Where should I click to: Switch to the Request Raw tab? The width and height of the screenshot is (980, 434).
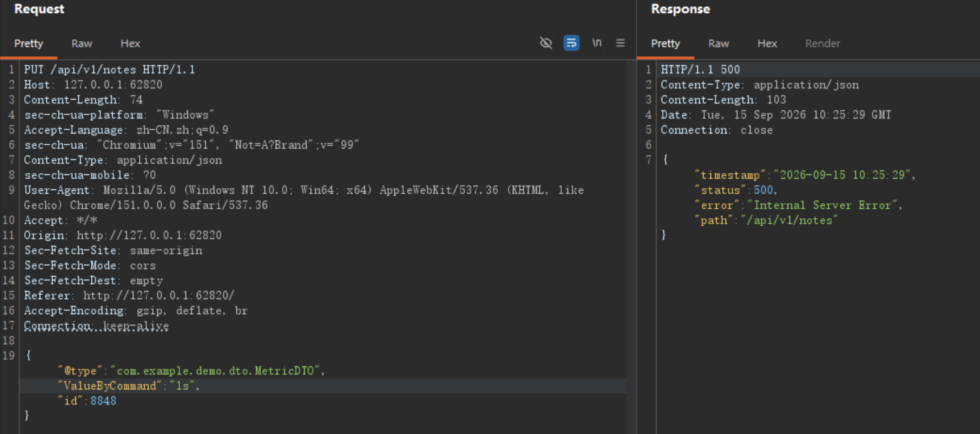82,43
